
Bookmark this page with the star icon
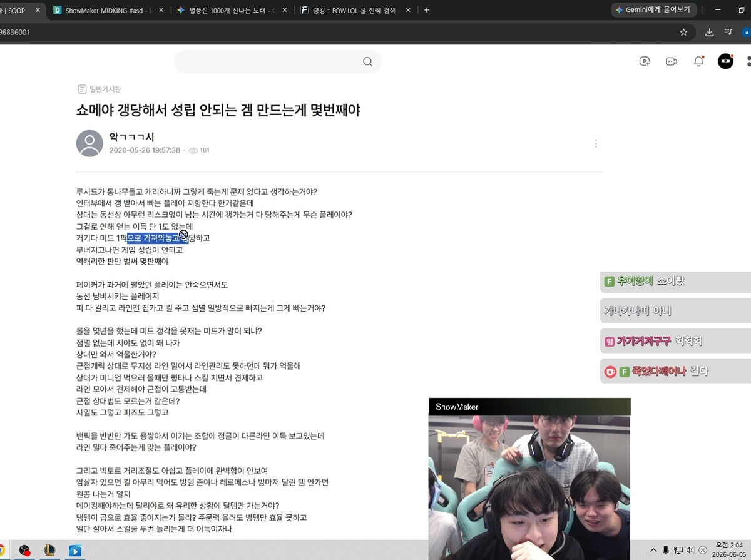683,32
